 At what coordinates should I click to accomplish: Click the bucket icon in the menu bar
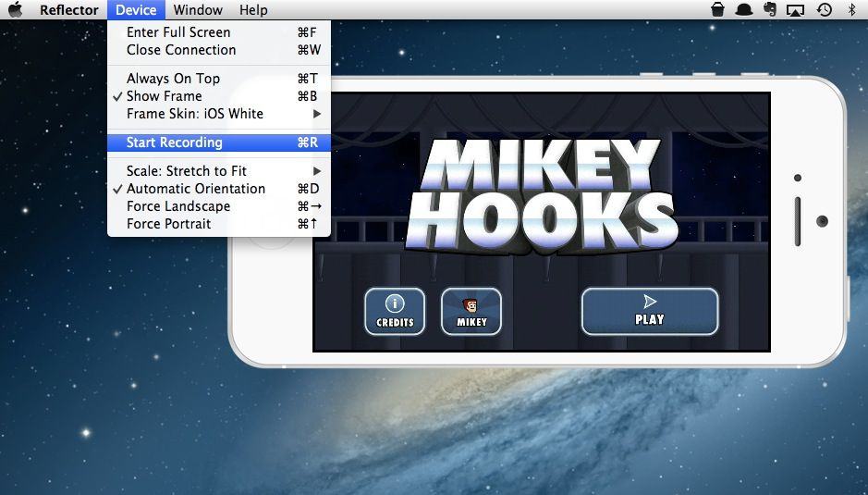tap(717, 10)
